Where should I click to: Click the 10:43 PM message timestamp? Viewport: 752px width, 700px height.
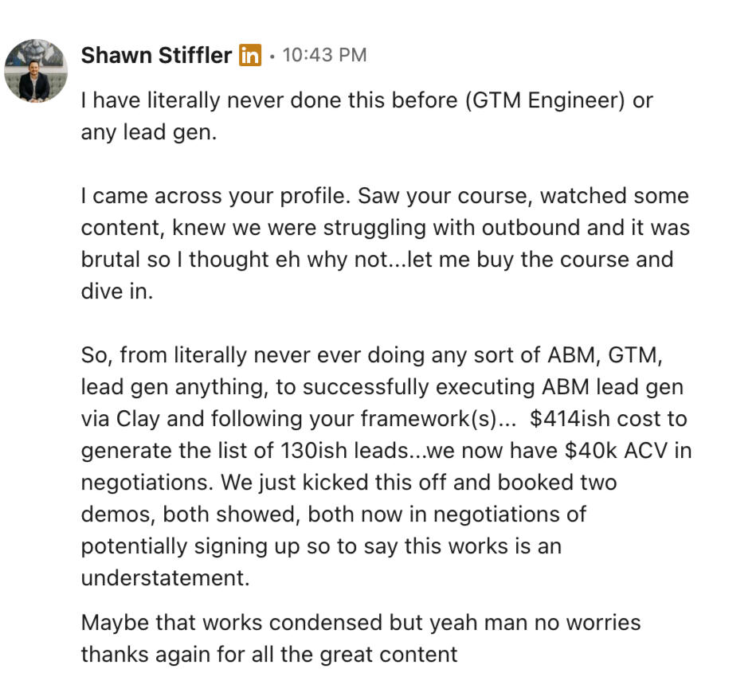click(324, 56)
